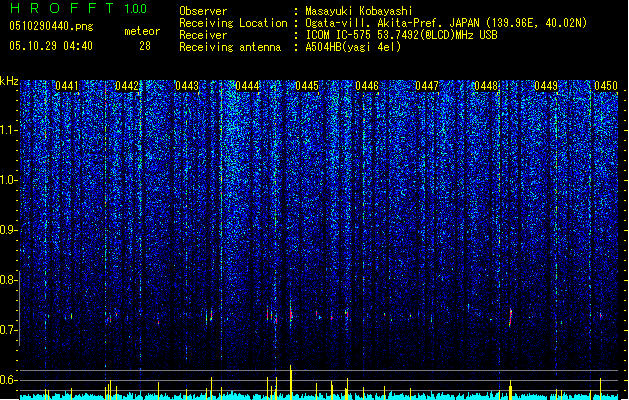The width and height of the screenshot is (629, 400).
Task: Click the tallest yellow power spike near 0445
Action: coord(290,382)
